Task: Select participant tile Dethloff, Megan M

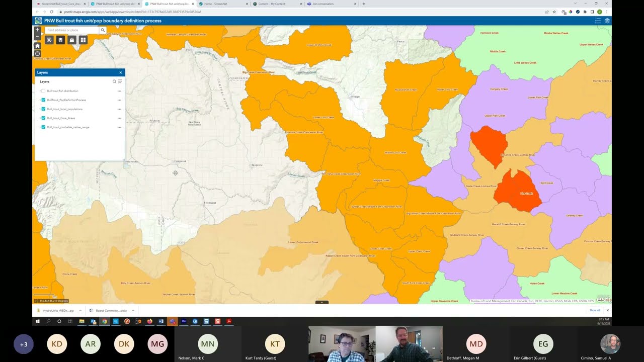Action: [x=476, y=344]
